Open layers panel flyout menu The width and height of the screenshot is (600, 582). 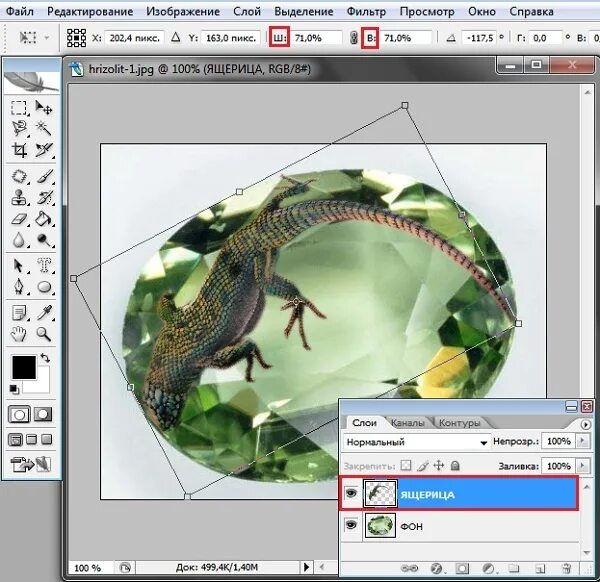point(586,424)
